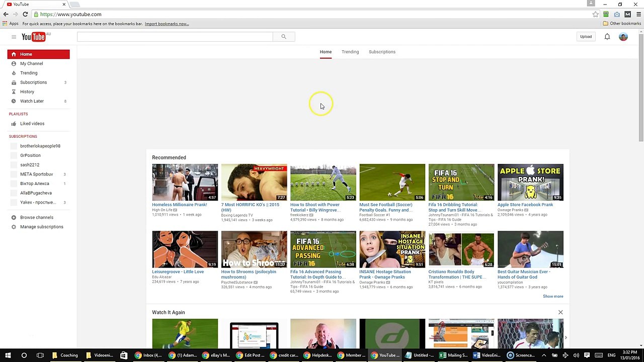Show hidden system tray icons

(x=544, y=355)
